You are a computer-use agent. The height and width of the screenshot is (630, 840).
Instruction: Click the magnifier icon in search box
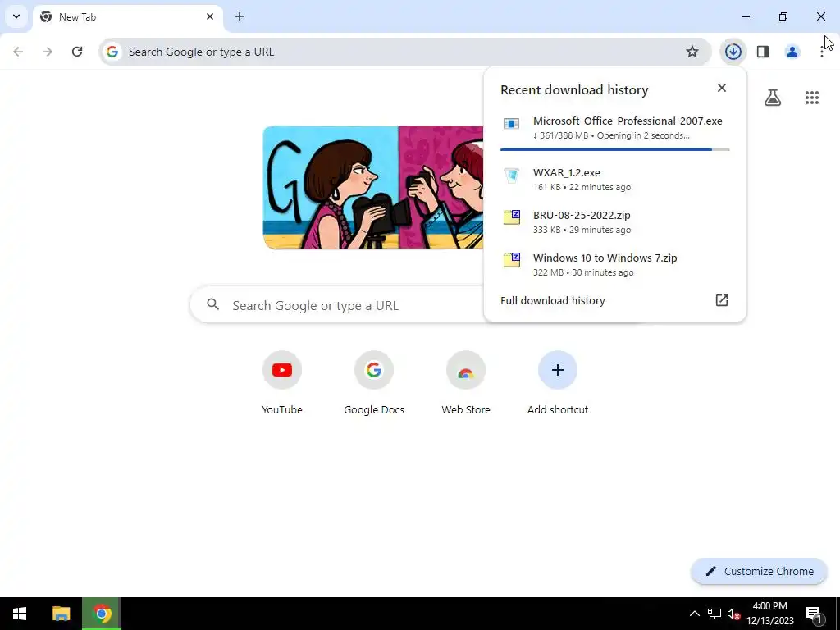point(212,305)
